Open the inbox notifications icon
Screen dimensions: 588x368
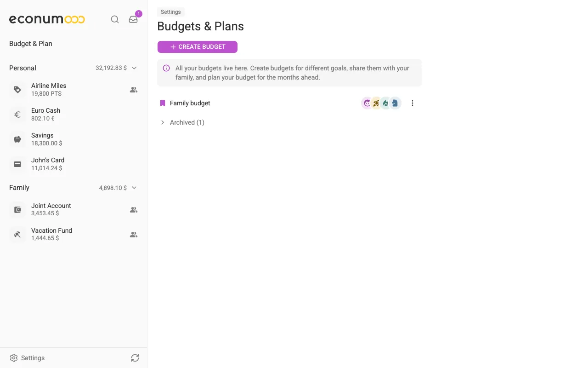click(133, 19)
